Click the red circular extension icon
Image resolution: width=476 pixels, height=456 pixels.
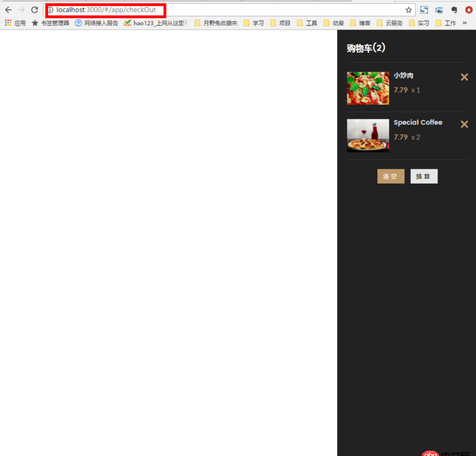coord(469,10)
